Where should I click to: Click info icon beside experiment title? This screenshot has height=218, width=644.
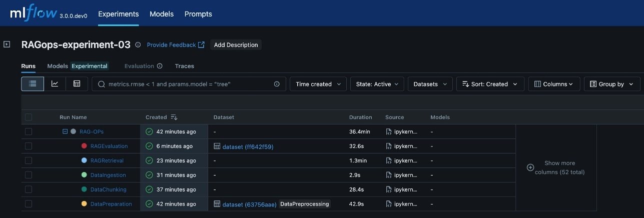(x=138, y=45)
